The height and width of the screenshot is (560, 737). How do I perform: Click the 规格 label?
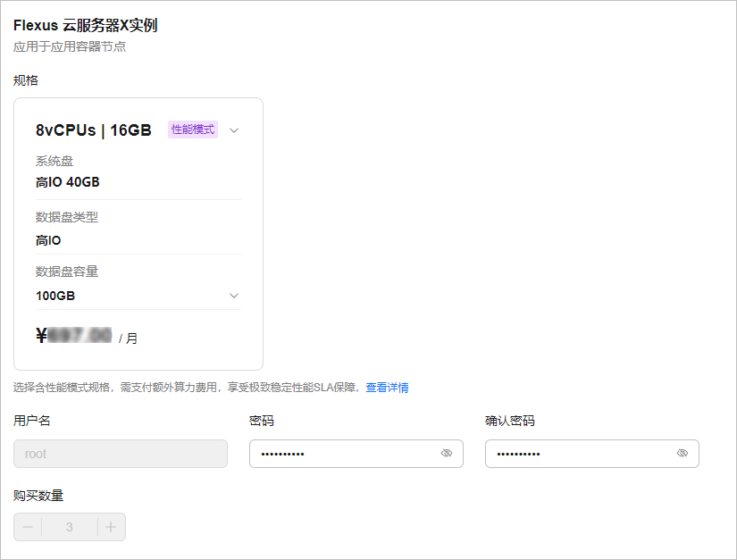(26, 80)
